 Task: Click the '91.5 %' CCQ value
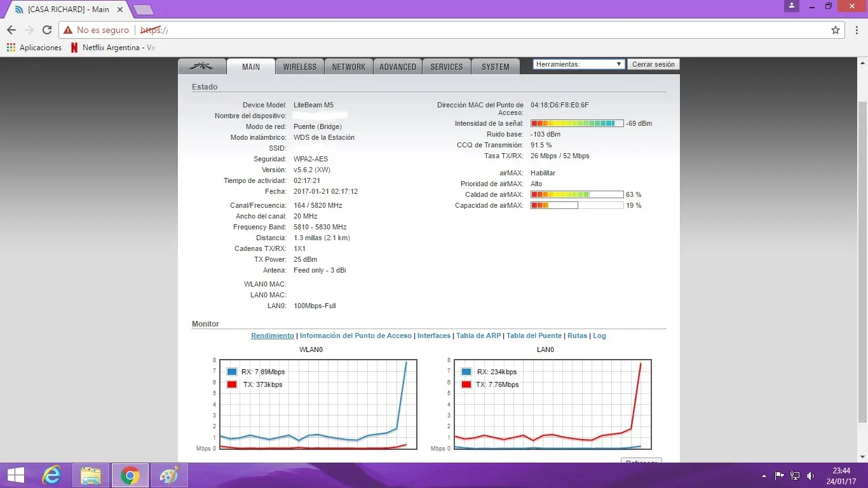pos(541,145)
